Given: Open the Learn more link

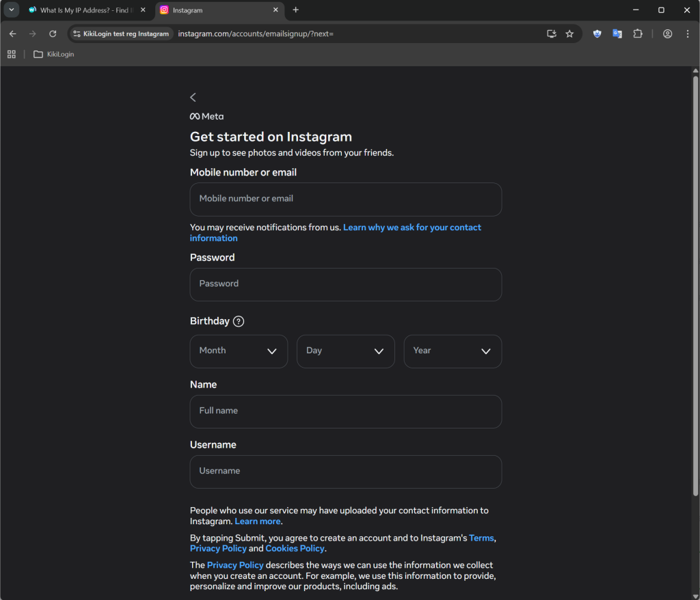Looking at the screenshot, I should pyautogui.click(x=258, y=521).
